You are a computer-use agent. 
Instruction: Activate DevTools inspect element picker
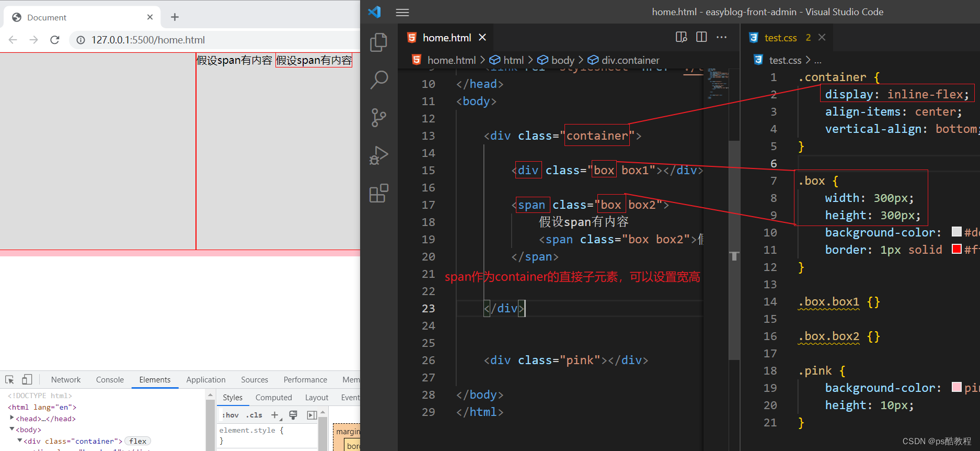coord(9,380)
